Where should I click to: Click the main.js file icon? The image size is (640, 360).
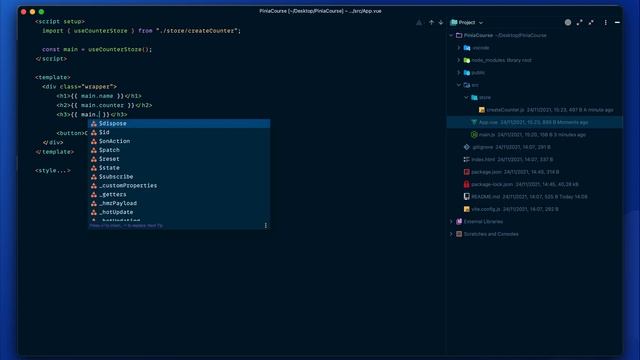pyautogui.click(x=474, y=134)
